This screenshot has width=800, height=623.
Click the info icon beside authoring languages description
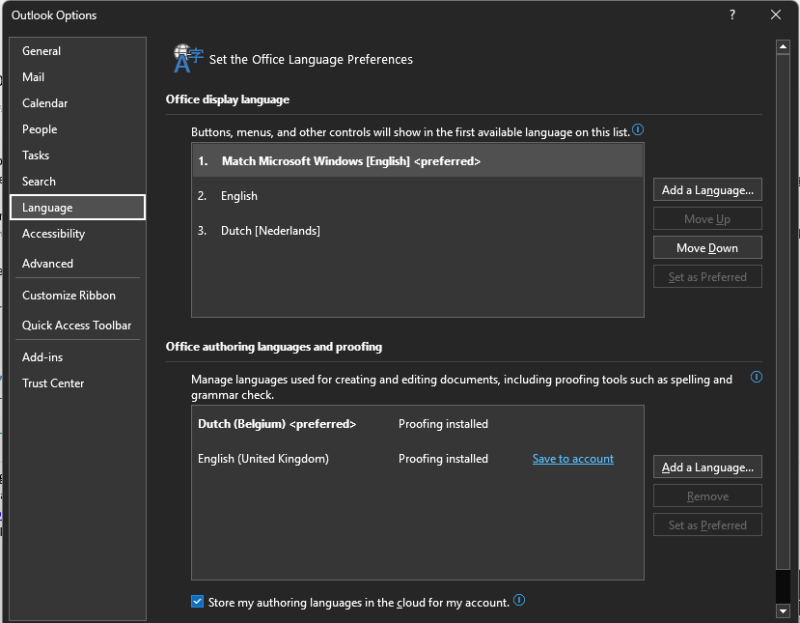coord(756,377)
